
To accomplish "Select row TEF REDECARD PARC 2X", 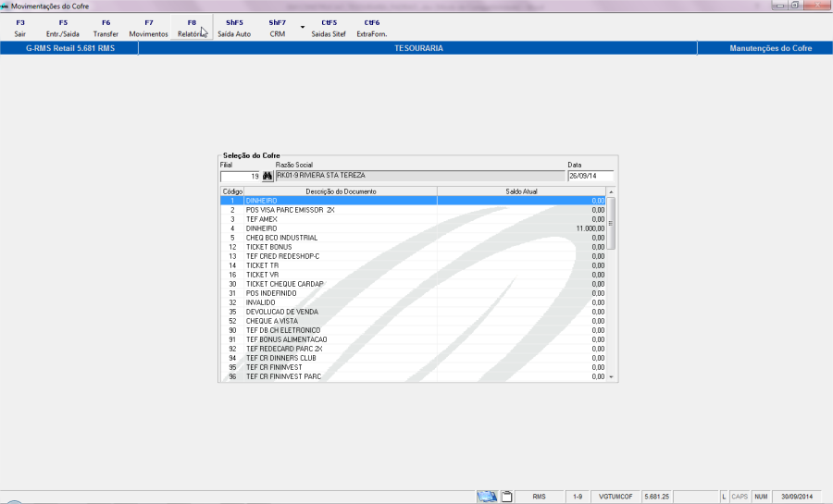I will coord(413,349).
